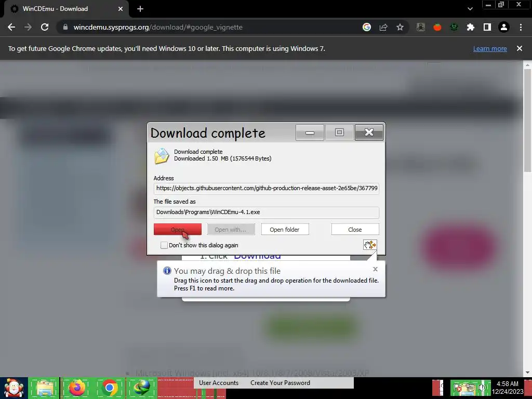Open the Chrome three-dot menu
532x399 pixels.
(x=521, y=27)
